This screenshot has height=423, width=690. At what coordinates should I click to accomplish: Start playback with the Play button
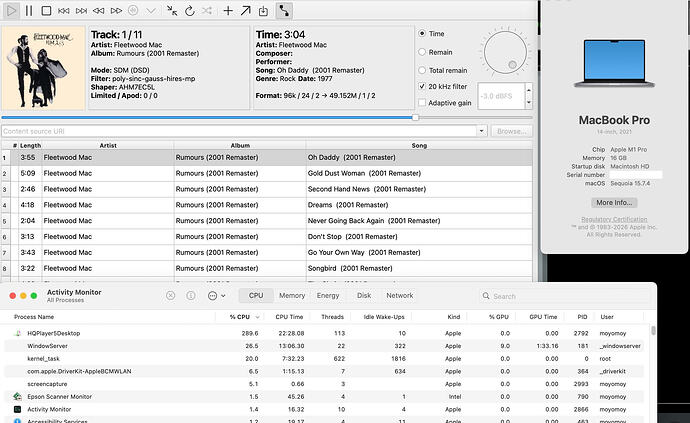point(11,11)
